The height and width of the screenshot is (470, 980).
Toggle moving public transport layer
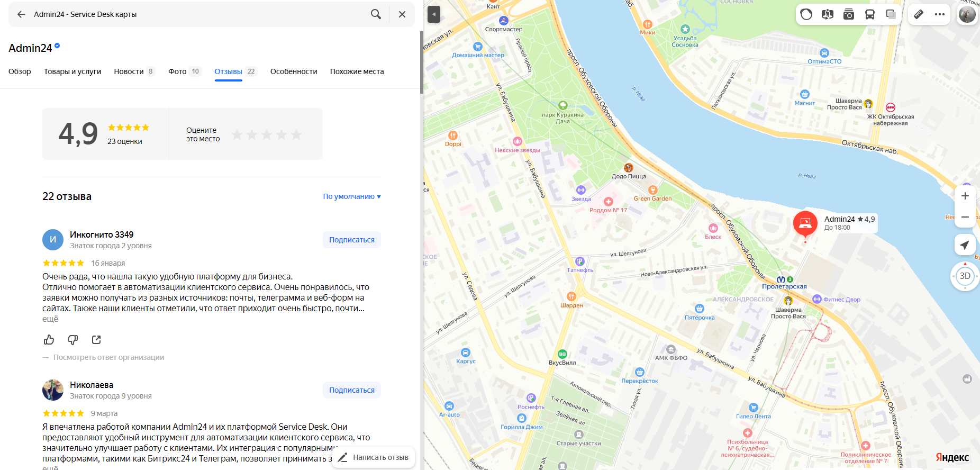click(870, 14)
